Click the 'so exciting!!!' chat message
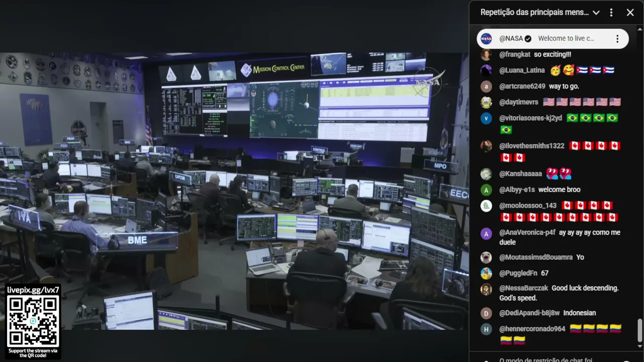This screenshot has height=362, width=644. click(x=552, y=54)
